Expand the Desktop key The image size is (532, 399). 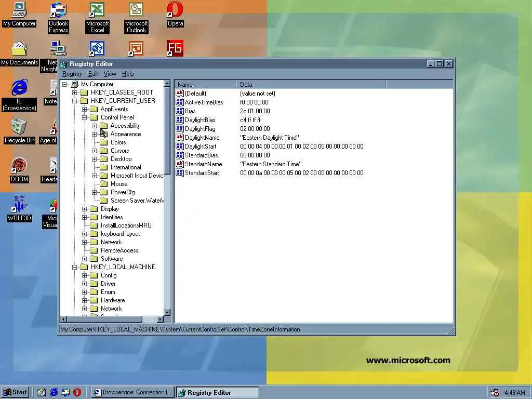click(x=95, y=159)
